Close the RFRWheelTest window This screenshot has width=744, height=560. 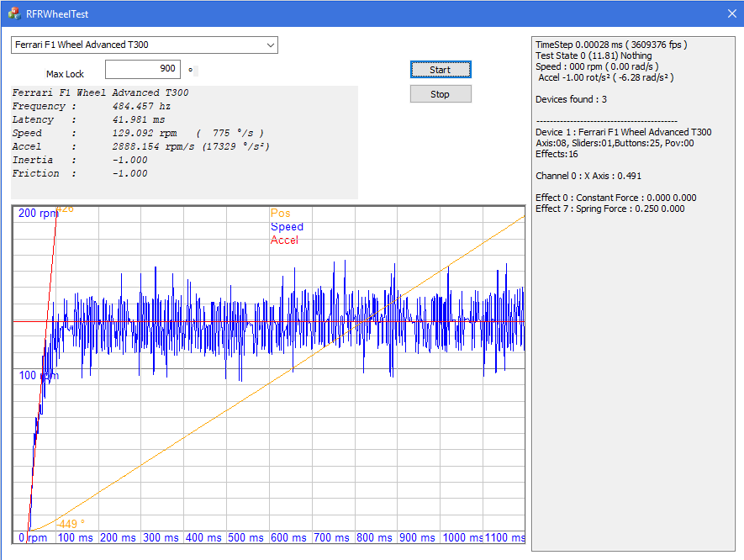731,13
